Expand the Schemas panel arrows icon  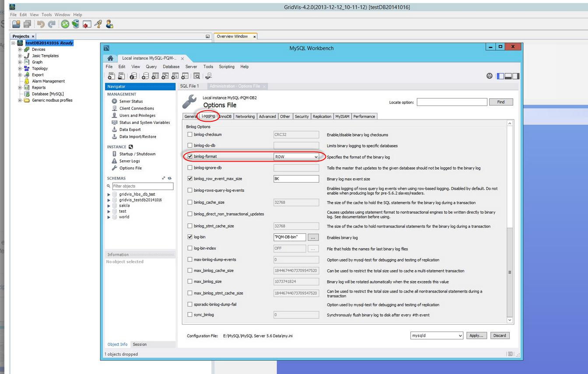pyautogui.click(x=164, y=178)
